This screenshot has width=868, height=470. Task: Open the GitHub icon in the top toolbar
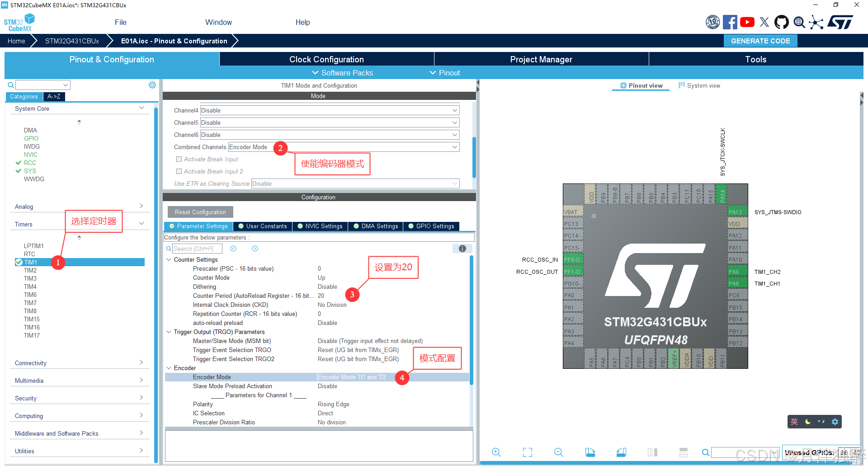(x=782, y=22)
